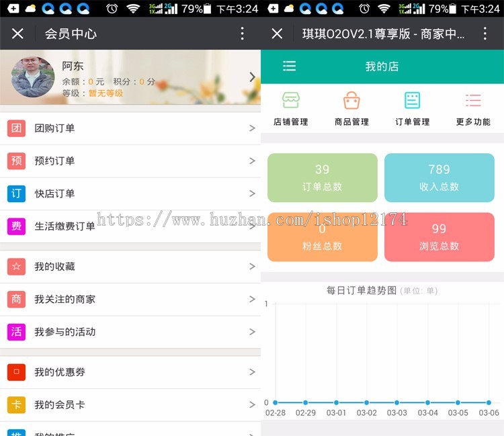
Task: Tap the 店铺管理 shop icon
Action: pos(291,100)
